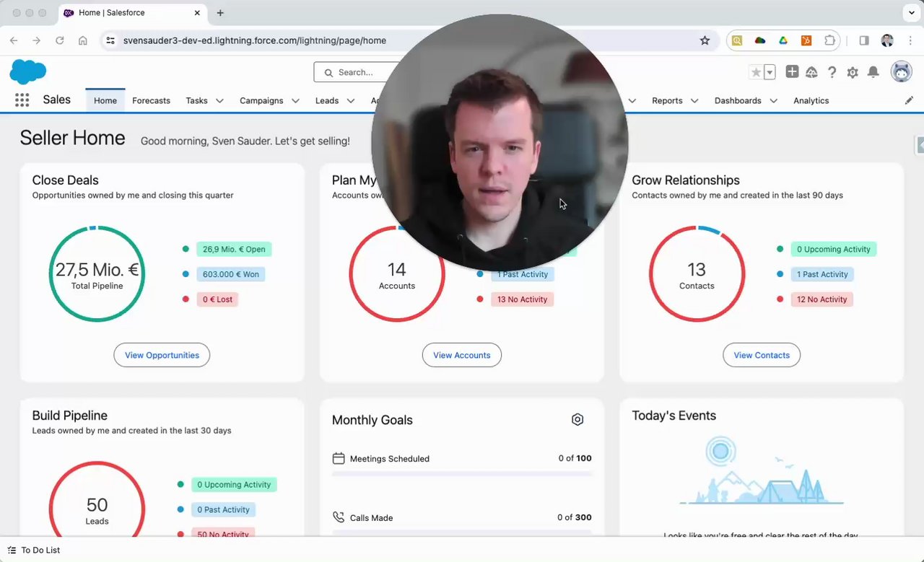Screen dimensions: 924x562
Task: Reload the page
Action: [x=60, y=40]
